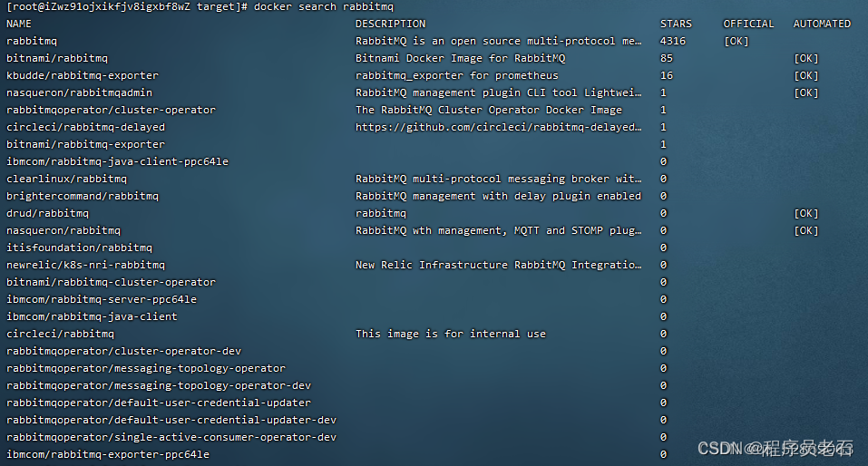
Task: Select 'brightercommand/rabbitmq' image name
Action: click(x=83, y=195)
